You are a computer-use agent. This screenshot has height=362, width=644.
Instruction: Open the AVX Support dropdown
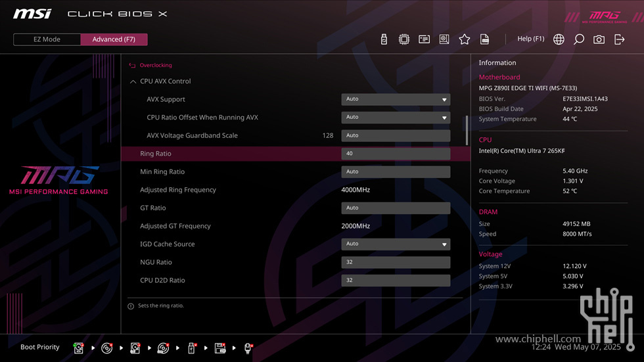[x=396, y=99]
